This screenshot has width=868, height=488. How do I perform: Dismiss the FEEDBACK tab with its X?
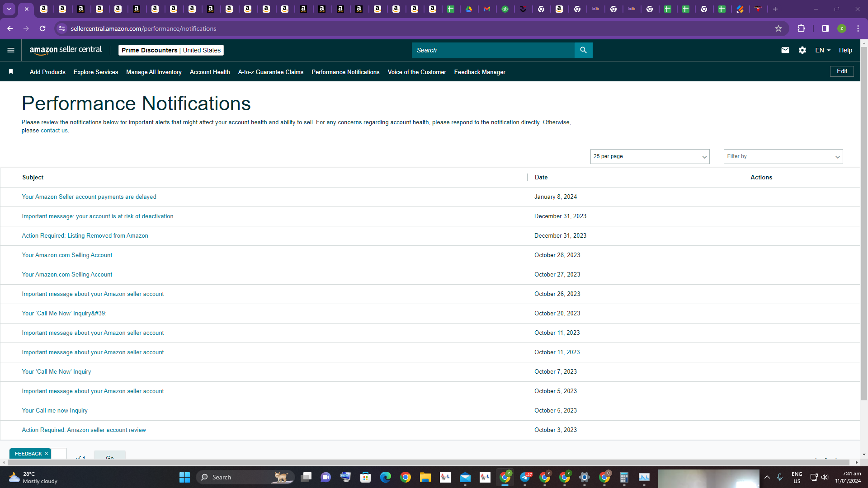coord(46,454)
